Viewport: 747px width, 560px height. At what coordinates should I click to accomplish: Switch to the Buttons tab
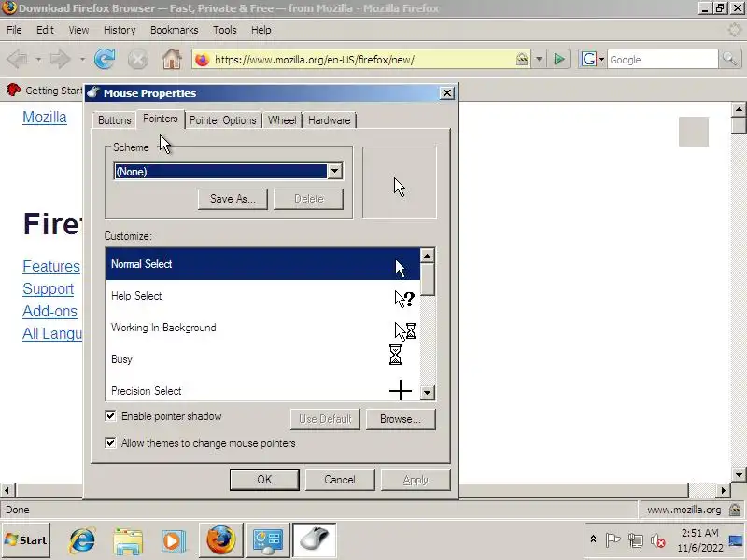click(x=114, y=120)
